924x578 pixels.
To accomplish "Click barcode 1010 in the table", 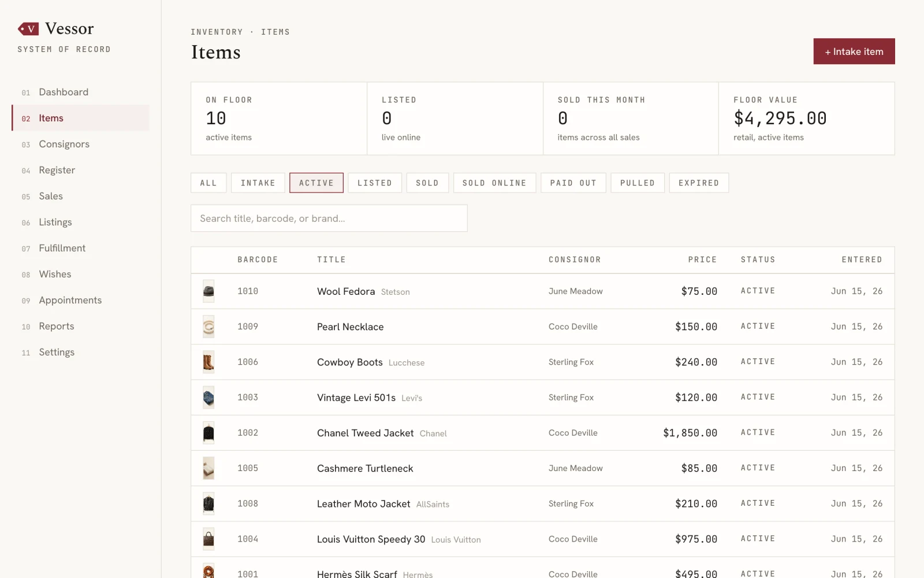I will pyautogui.click(x=248, y=291).
